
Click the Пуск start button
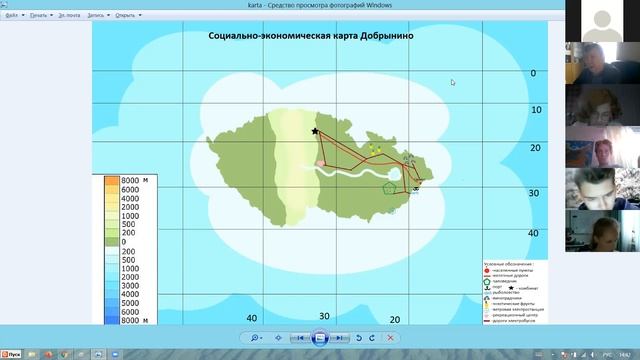point(11,354)
